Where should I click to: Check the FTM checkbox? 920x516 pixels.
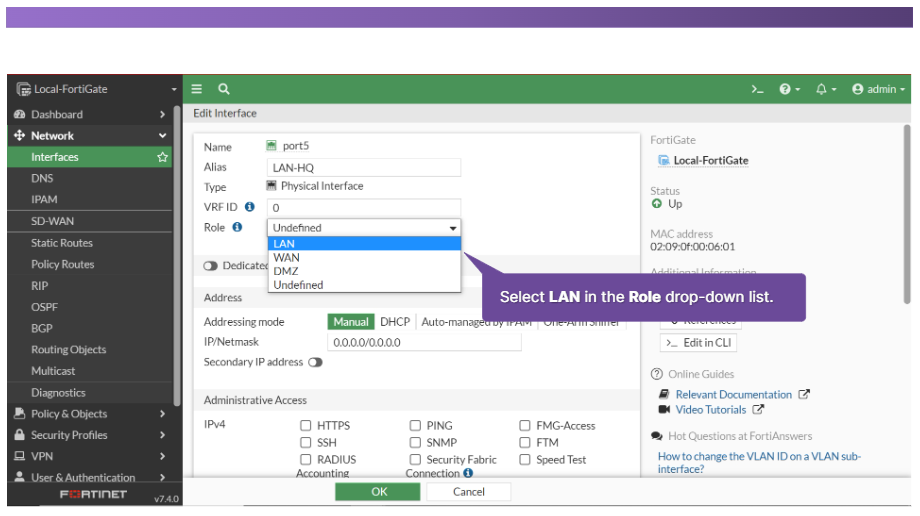click(x=525, y=442)
